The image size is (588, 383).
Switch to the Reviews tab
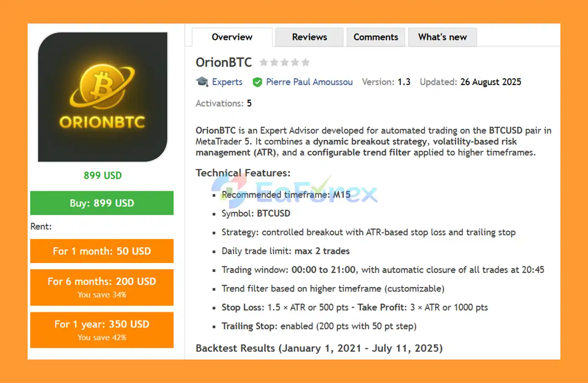310,37
